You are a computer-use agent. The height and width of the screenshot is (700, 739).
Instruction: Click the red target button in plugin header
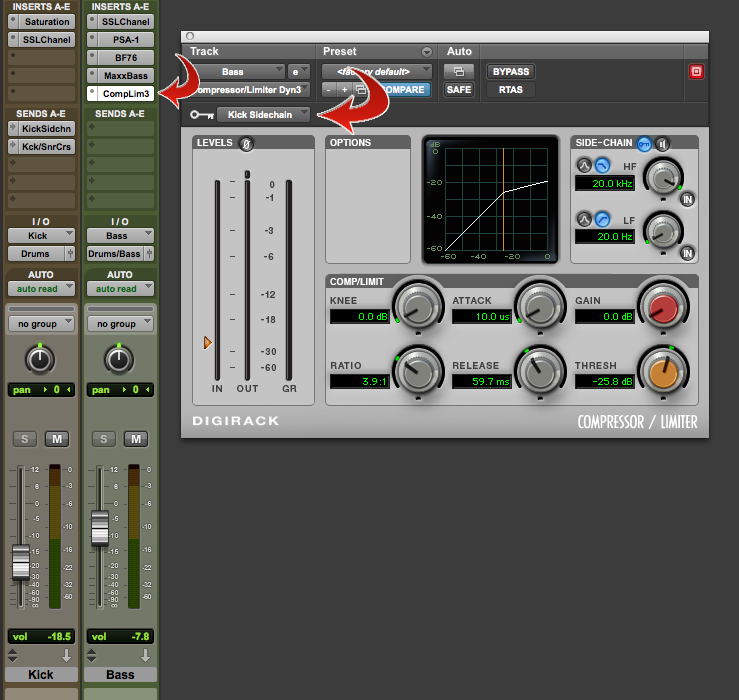(x=696, y=71)
